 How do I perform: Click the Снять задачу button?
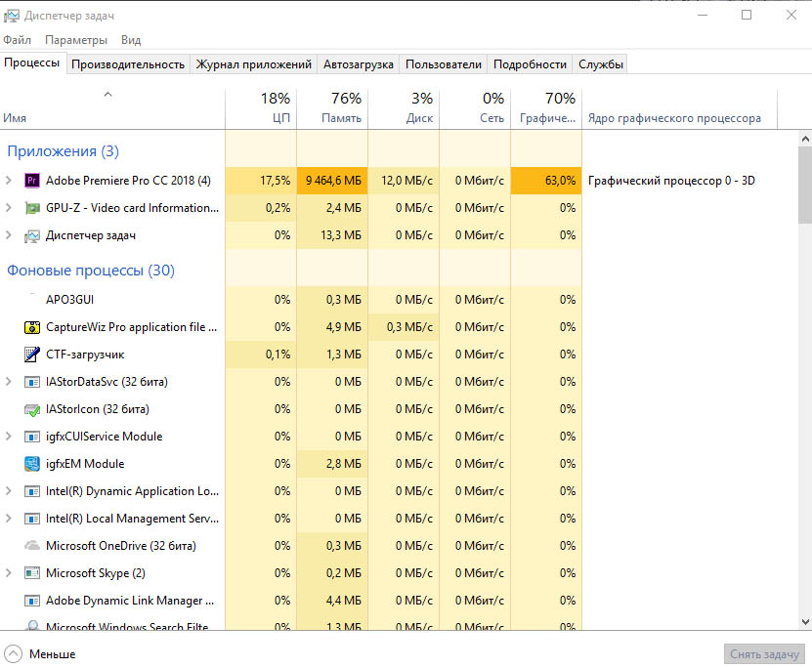click(764, 654)
